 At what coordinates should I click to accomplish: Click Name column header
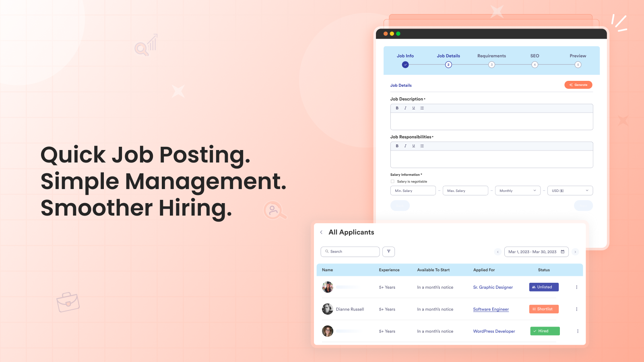click(x=327, y=270)
